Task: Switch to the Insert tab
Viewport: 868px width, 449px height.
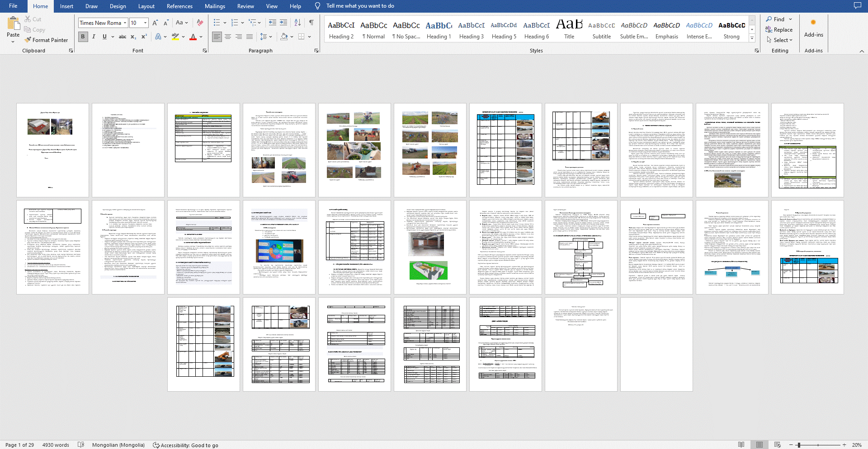Action: (66, 6)
